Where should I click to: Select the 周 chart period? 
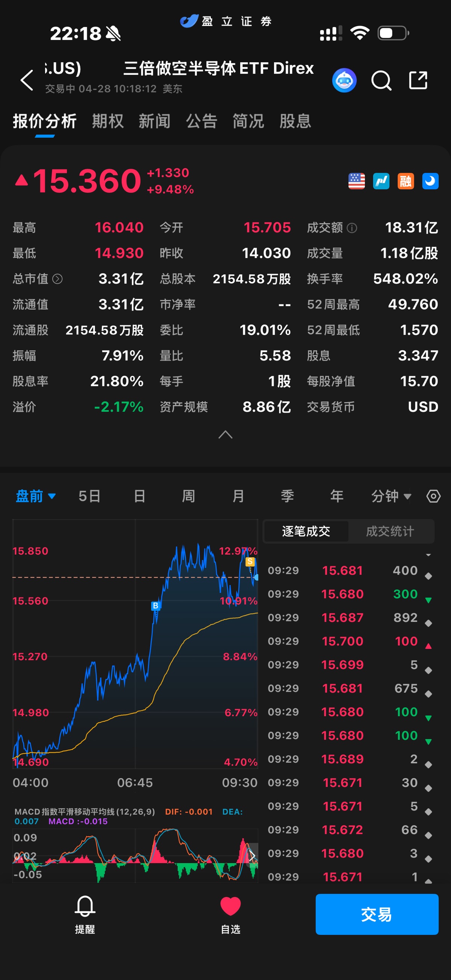[188, 496]
